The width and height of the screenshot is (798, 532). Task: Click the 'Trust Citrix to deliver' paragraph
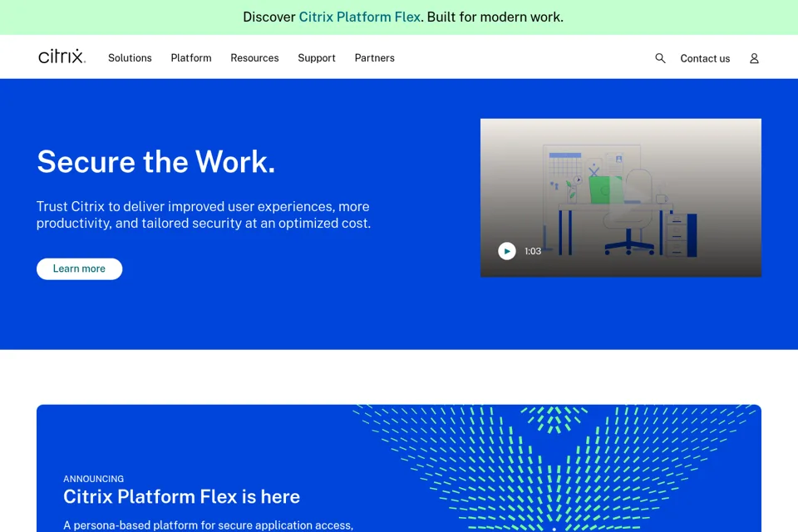point(204,214)
